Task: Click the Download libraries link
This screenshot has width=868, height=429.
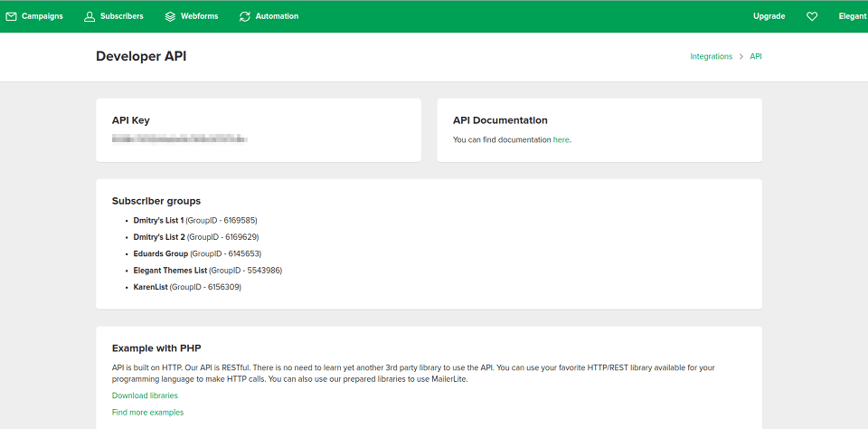Action: click(x=145, y=396)
